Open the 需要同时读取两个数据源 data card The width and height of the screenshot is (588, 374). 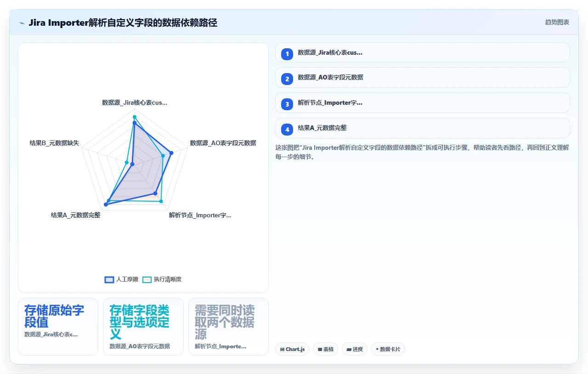[228, 327]
